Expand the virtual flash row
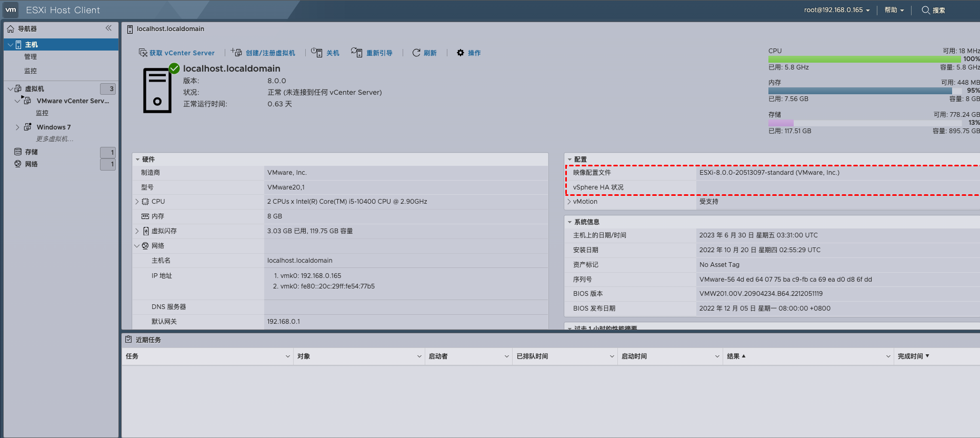Screen dimensions: 980x438 (137, 231)
